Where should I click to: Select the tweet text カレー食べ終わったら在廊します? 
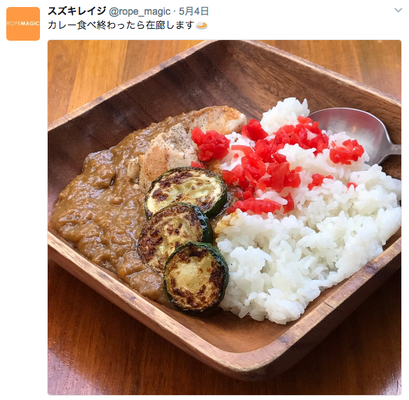click(121, 25)
